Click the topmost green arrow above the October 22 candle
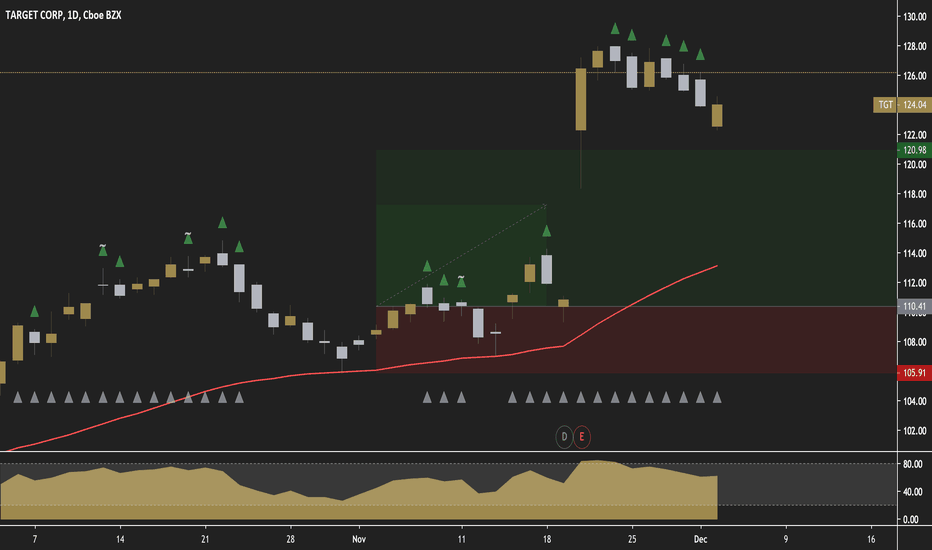Screen dimensions: 932x550 222,223
